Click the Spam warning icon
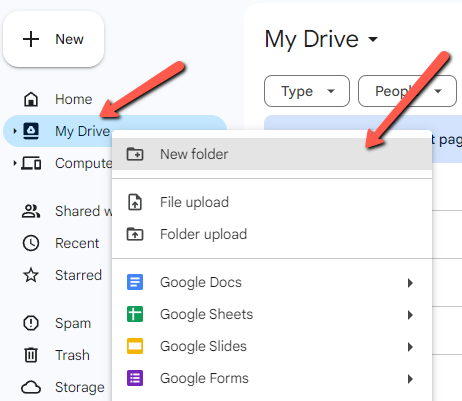 tap(31, 323)
